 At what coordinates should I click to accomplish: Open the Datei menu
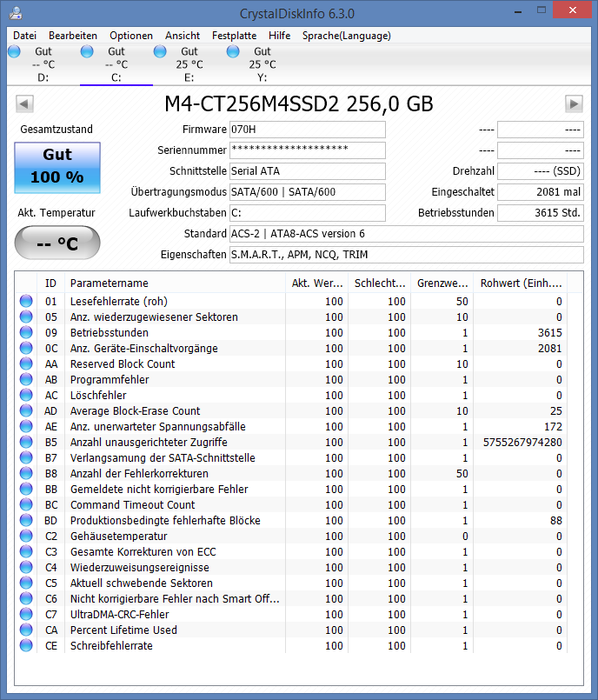pos(24,36)
